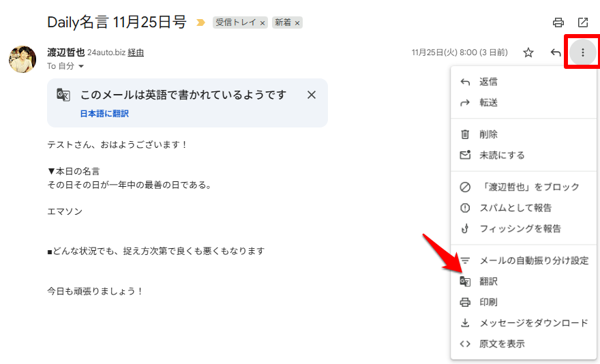This screenshot has width=600, height=364.
Task: Block sender via 「渡辺哲也」をブロック
Action: (528, 187)
